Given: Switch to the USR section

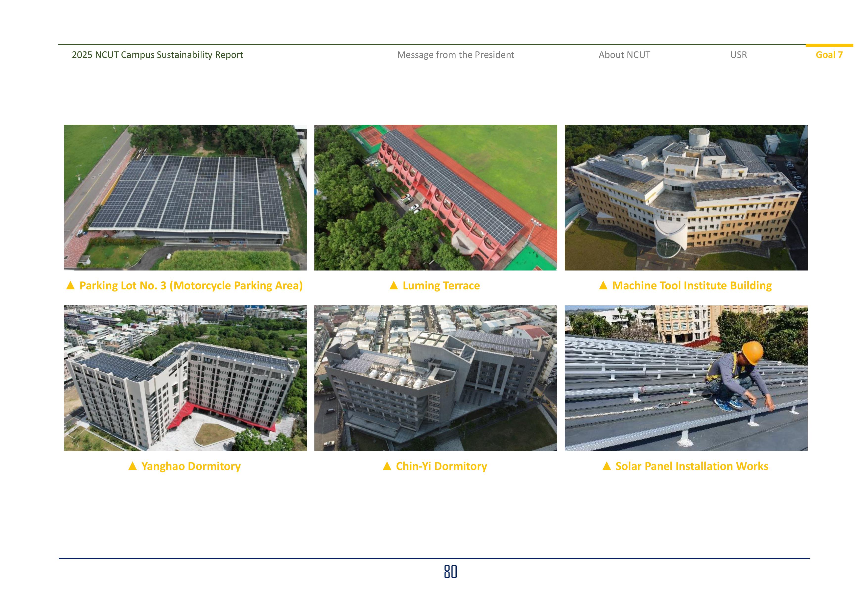Looking at the screenshot, I should click(738, 55).
